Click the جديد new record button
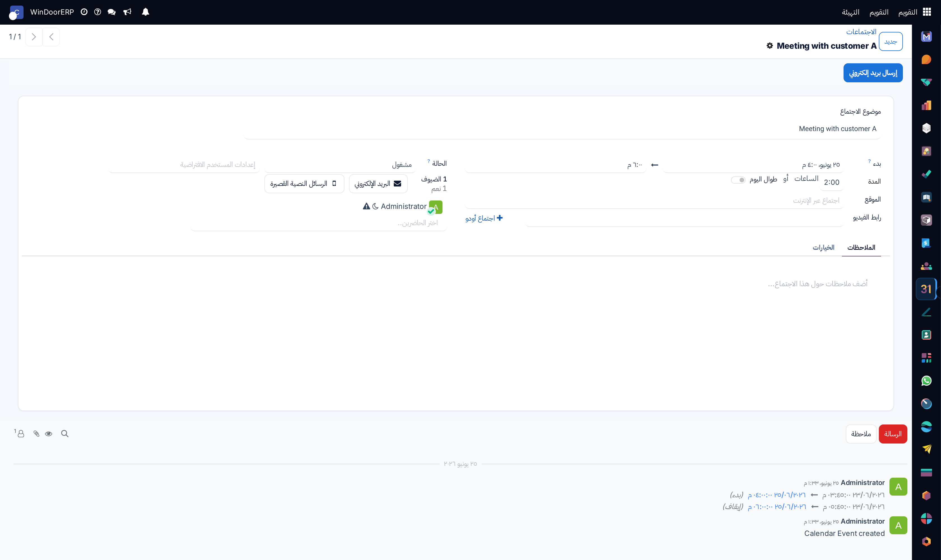 tap(890, 41)
